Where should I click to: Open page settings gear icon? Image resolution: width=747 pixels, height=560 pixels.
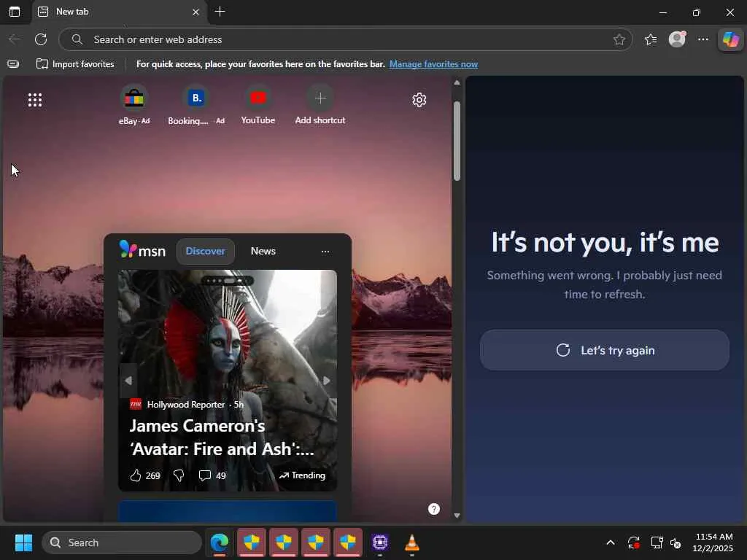click(419, 99)
